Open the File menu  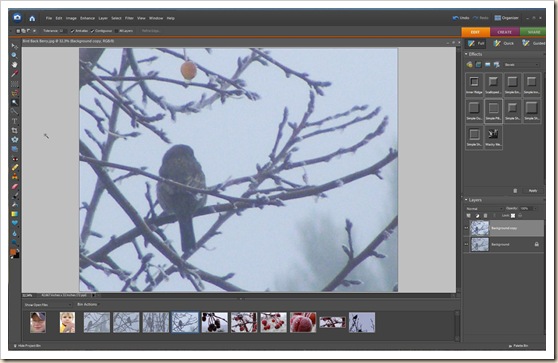49,18
